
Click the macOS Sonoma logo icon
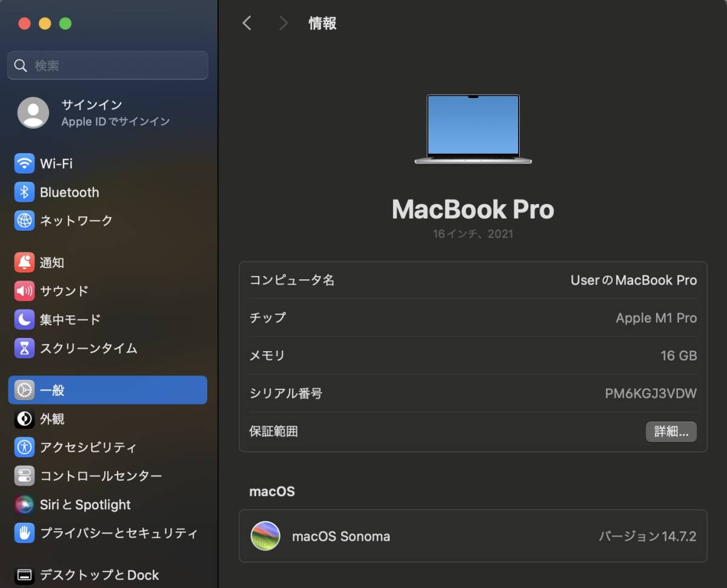coord(265,536)
